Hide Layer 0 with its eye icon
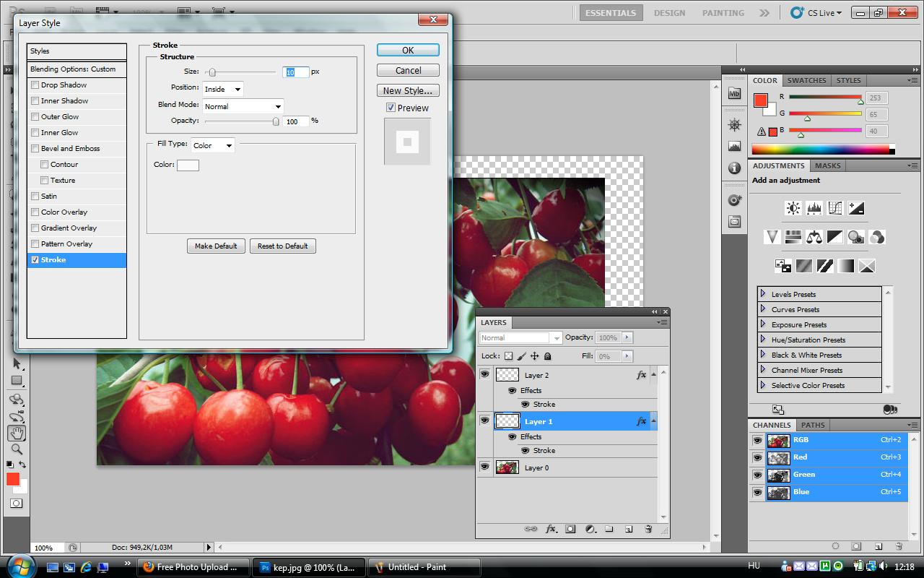This screenshot has height=578, width=924. point(484,467)
